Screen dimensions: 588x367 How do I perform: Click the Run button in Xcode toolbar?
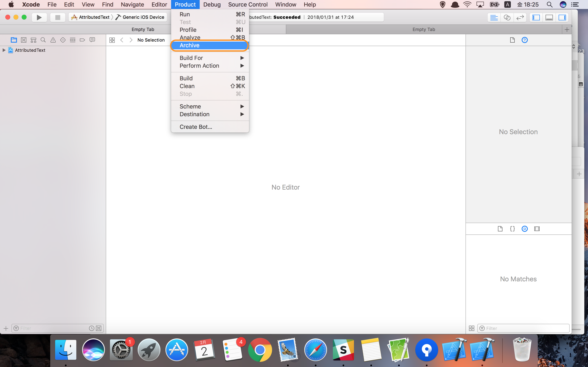coord(39,17)
